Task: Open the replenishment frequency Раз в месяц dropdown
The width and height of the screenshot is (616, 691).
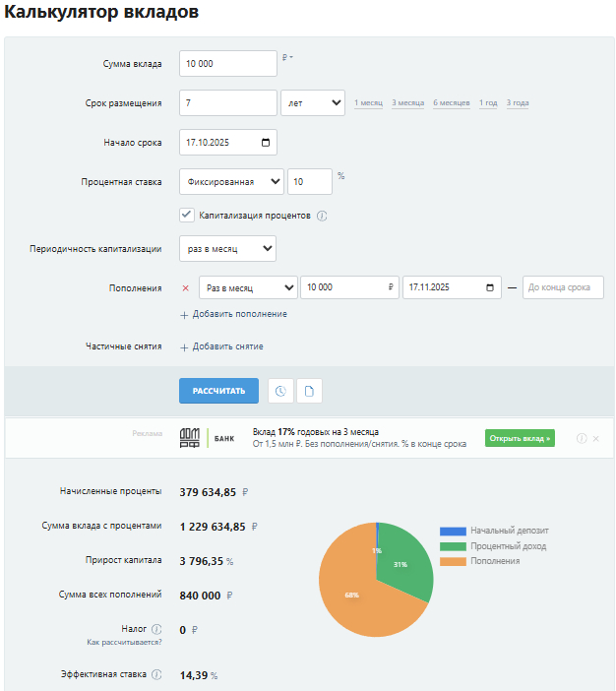Action: pos(248,287)
